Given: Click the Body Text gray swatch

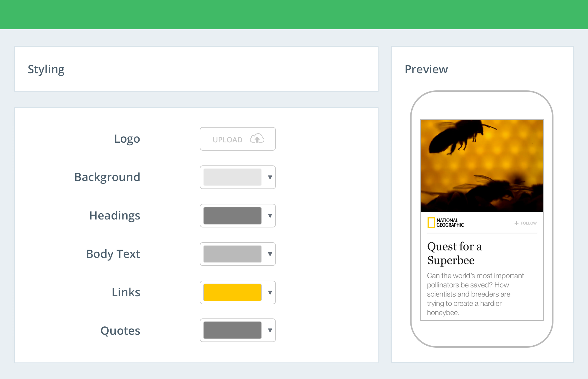Looking at the screenshot, I should click(x=232, y=254).
